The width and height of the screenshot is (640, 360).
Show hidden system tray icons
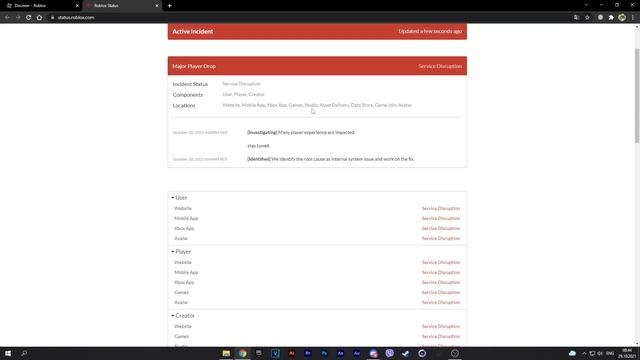point(584,353)
